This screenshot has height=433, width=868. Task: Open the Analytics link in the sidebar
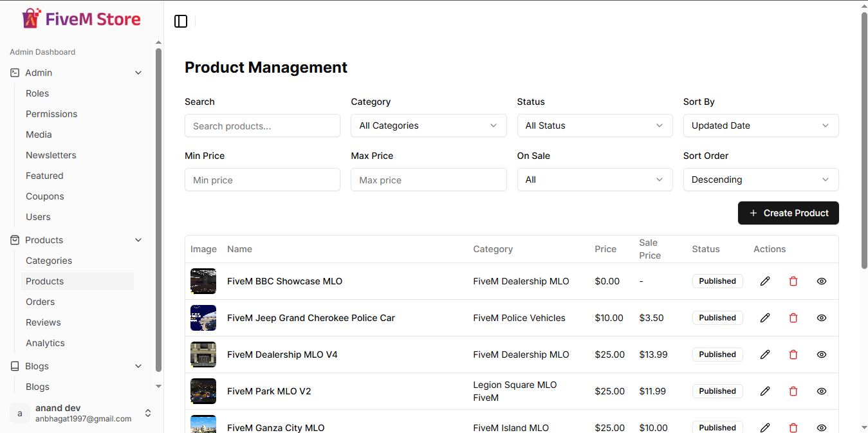click(x=45, y=342)
